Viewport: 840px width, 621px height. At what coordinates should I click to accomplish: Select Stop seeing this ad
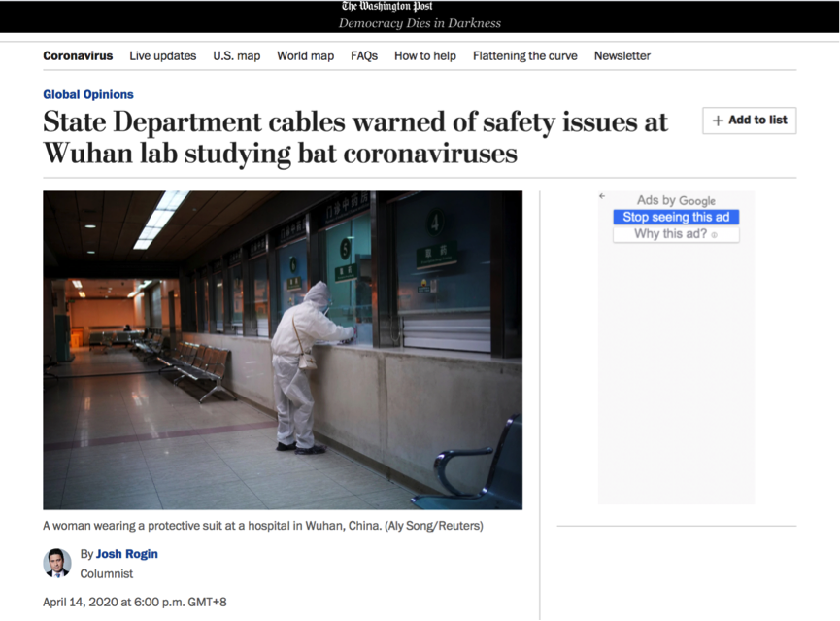click(x=676, y=217)
